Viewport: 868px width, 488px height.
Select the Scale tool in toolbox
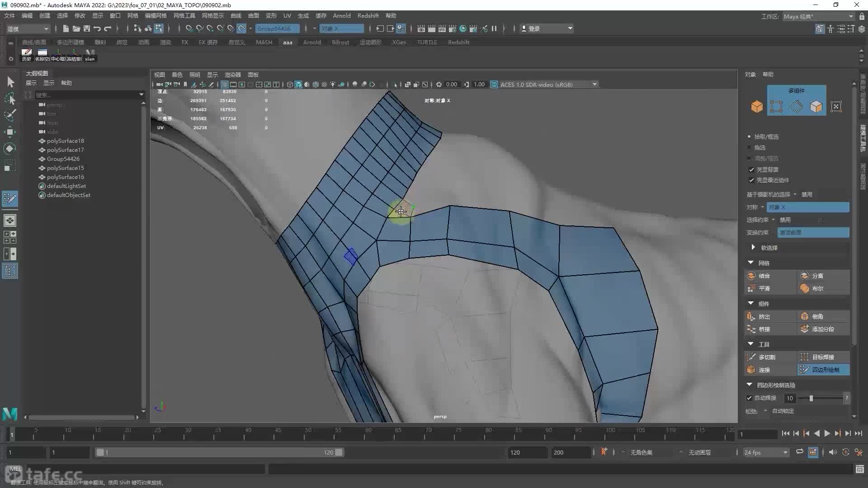[x=10, y=165]
